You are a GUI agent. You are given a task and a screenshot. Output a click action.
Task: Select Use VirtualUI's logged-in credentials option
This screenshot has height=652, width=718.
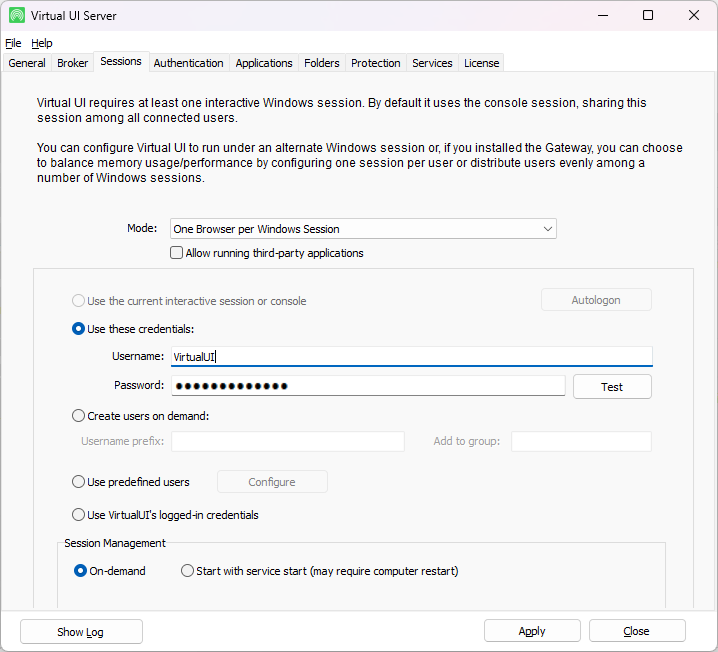tap(79, 515)
